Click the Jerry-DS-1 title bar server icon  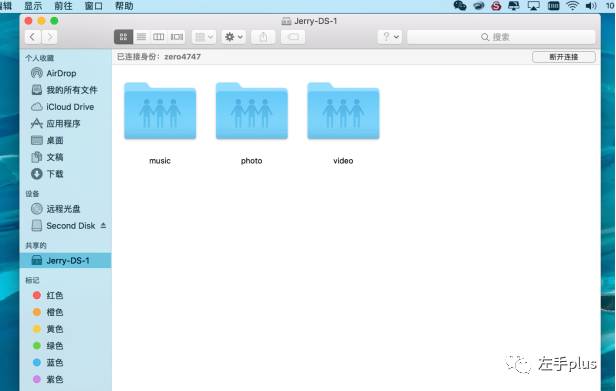[286, 21]
